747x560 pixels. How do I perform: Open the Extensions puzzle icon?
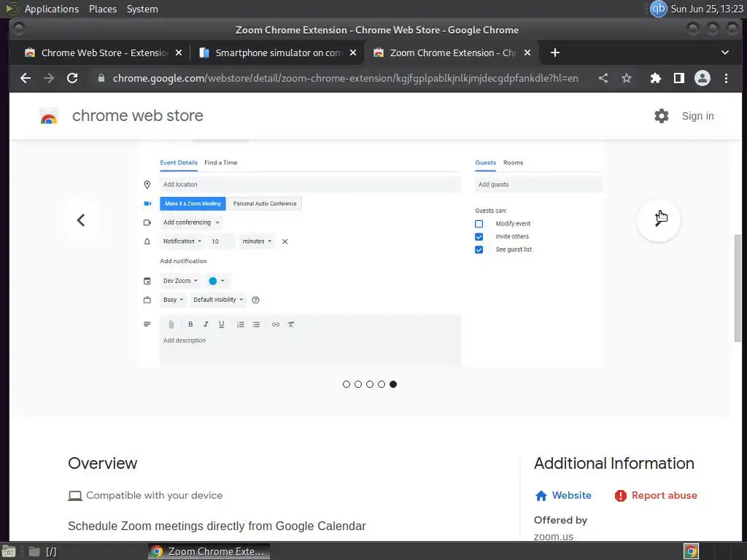click(x=656, y=78)
